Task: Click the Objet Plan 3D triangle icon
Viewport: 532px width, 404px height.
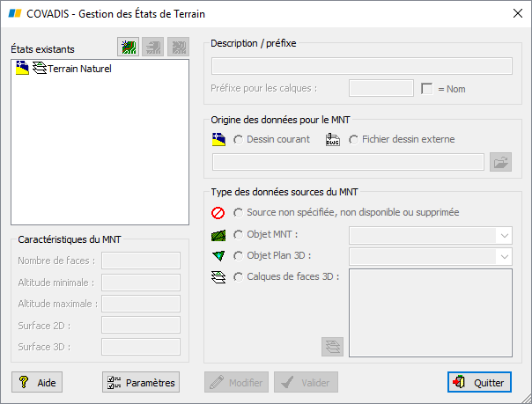Action: pyautogui.click(x=219, y=256)
